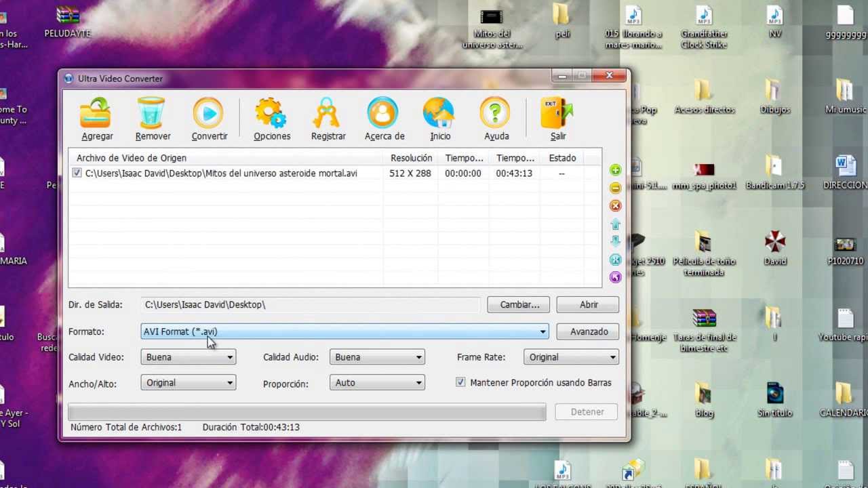This screenshot has height=488, width=868.
Task: Open the Calidad Audio dropdown
Action: [x=377, y=357]
